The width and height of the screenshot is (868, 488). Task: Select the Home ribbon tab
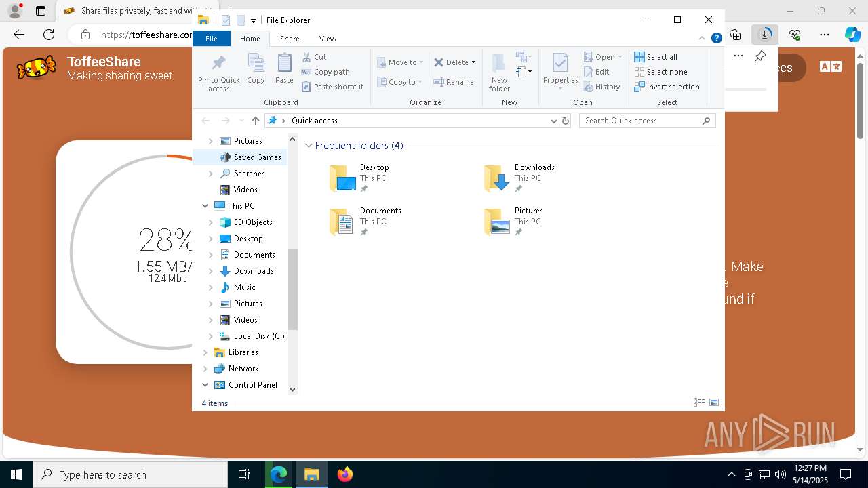point(250,39)
